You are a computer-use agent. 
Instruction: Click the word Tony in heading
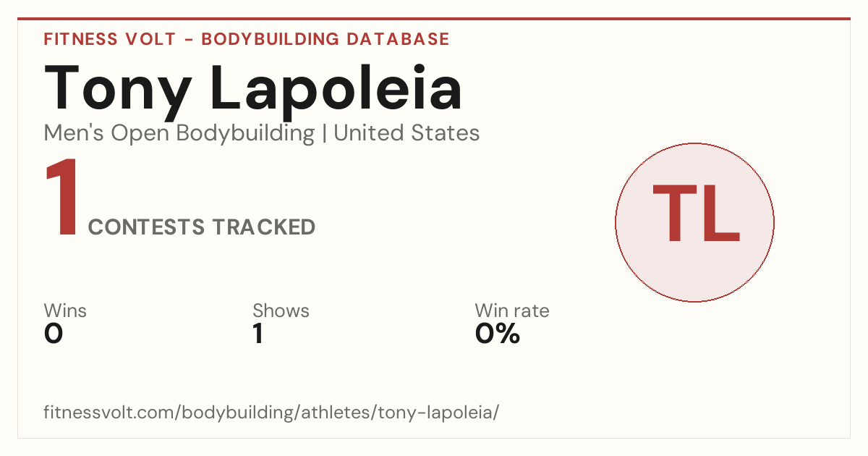[117, 90]
